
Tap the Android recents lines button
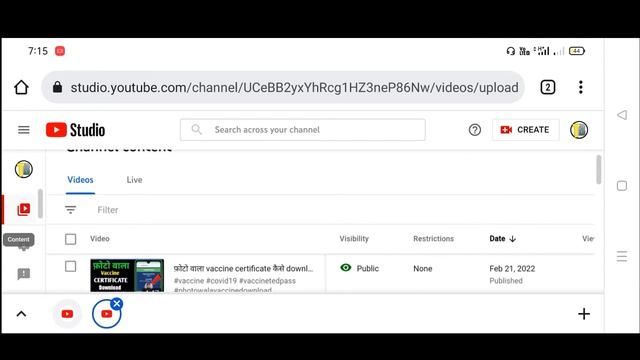pos(622,256)
